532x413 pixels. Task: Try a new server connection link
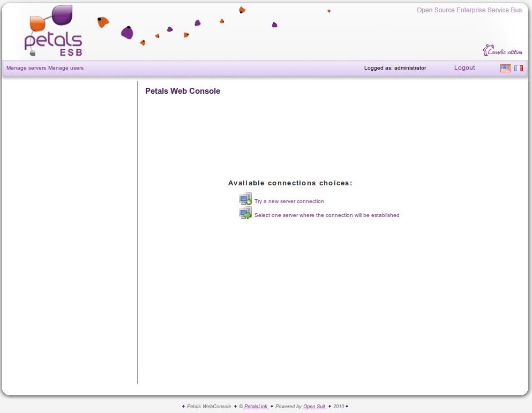[x=289, y=201]
